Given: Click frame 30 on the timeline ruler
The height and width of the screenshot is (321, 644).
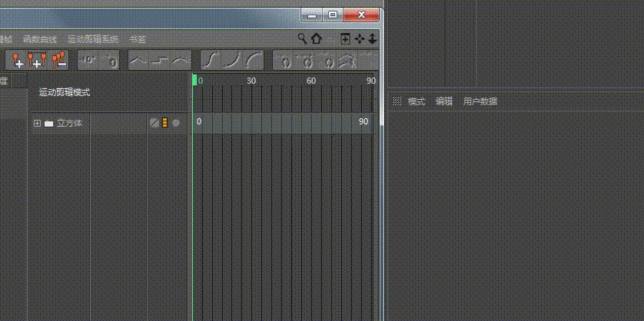Looking at the screenshot, I should tap(251, 81).
